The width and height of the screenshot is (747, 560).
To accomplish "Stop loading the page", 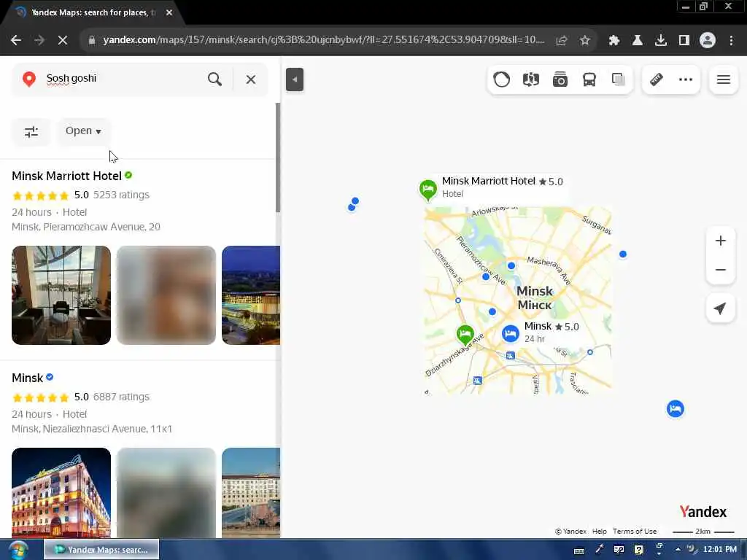I will [63, 41].
